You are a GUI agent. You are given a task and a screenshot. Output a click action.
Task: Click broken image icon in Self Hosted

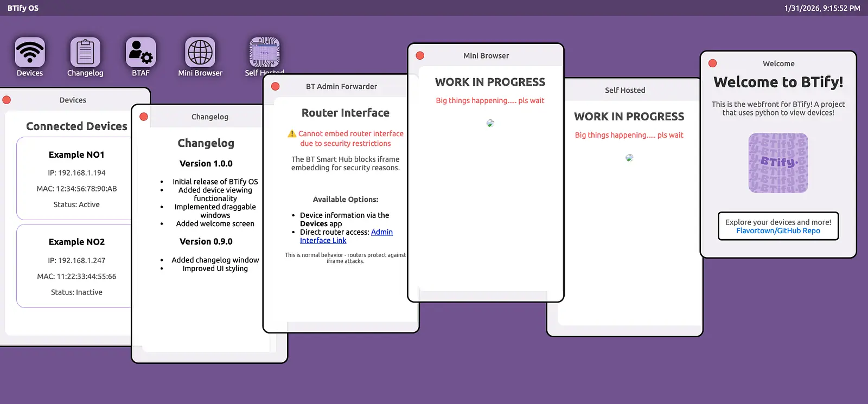629,158
